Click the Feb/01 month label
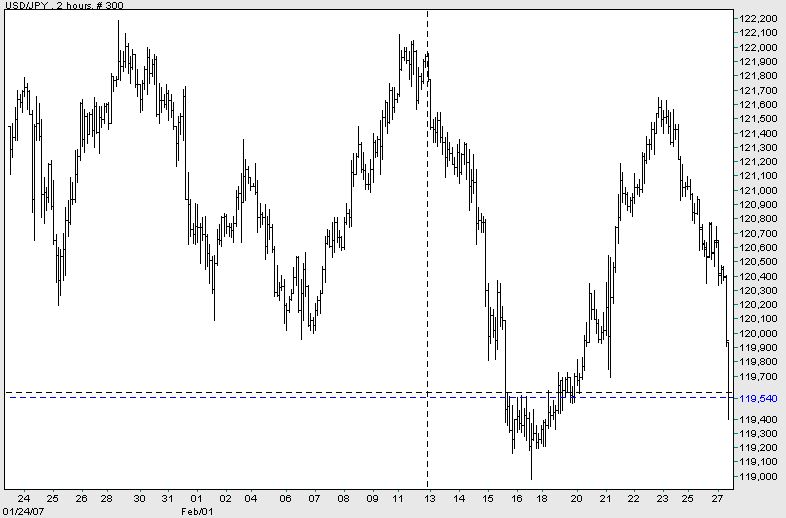The width and height of the screenshot is (786, 518). pos(198,511)
